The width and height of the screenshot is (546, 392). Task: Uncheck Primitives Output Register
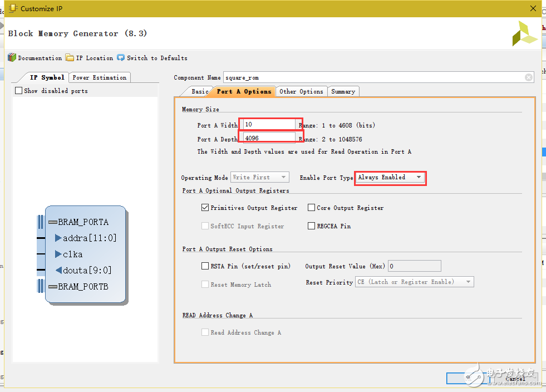pyautogui.click(x=205, y=208)
